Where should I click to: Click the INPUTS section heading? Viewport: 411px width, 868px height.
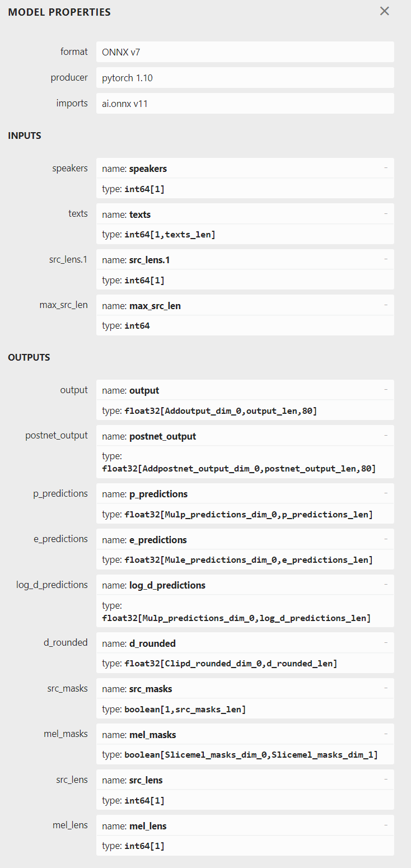(x=24, y=135)
